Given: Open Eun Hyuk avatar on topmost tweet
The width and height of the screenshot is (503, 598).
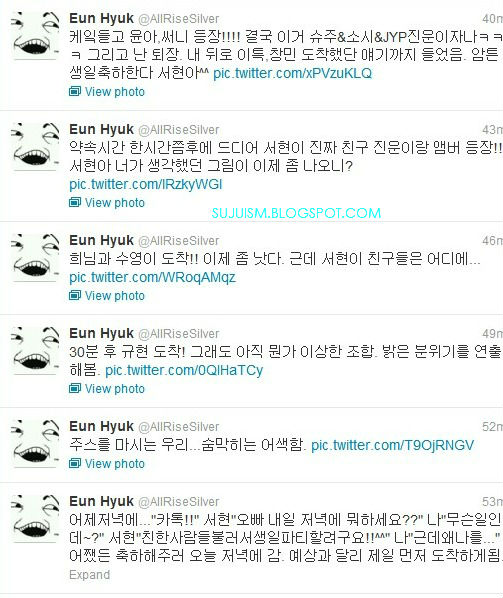Looking at the screenshot, I should (35, 35).
